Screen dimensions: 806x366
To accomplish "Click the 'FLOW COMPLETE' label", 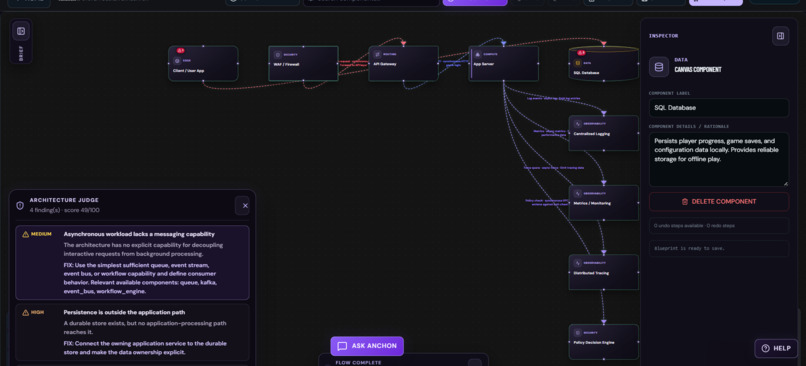I will tap(358, 362).
